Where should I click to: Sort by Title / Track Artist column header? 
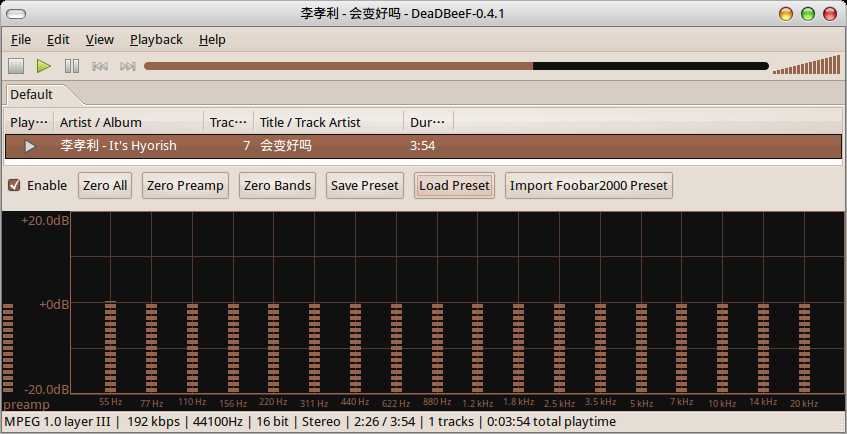click(x=328, y=122)
